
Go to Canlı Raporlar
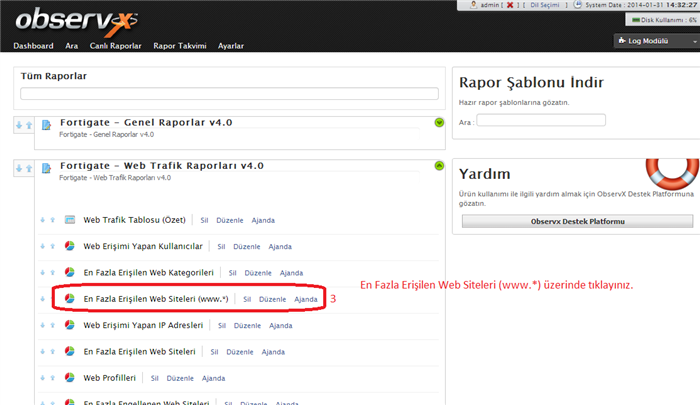click(115, 46)
